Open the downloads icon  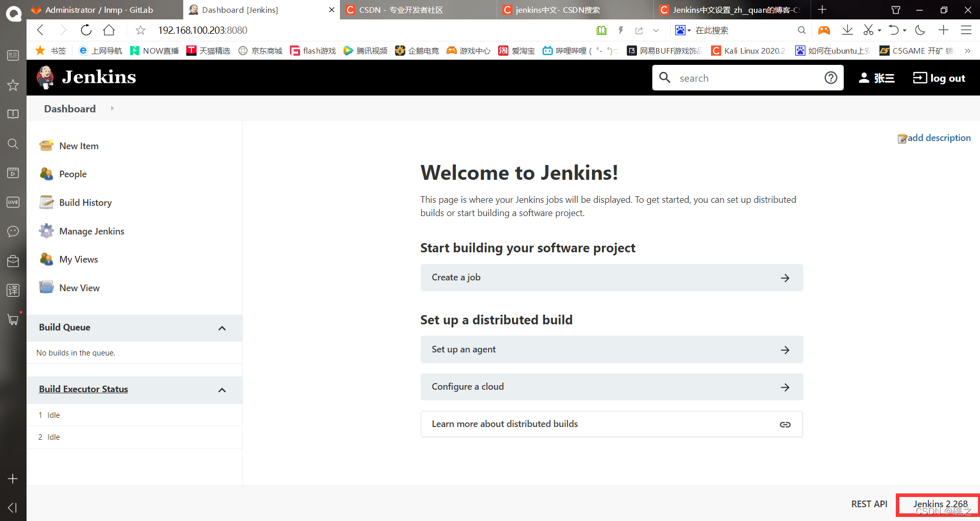(x=847, y=30)
